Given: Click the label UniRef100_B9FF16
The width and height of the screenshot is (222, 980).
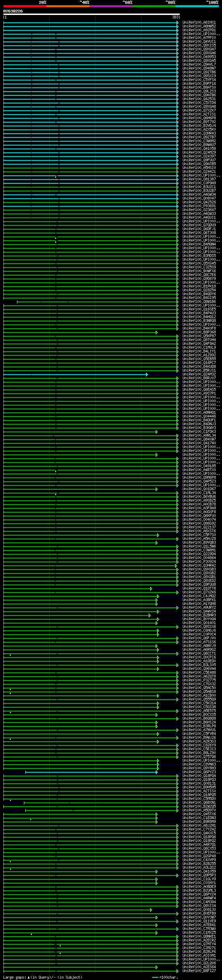Looking at the screenshot, I should tap(199, 84).
